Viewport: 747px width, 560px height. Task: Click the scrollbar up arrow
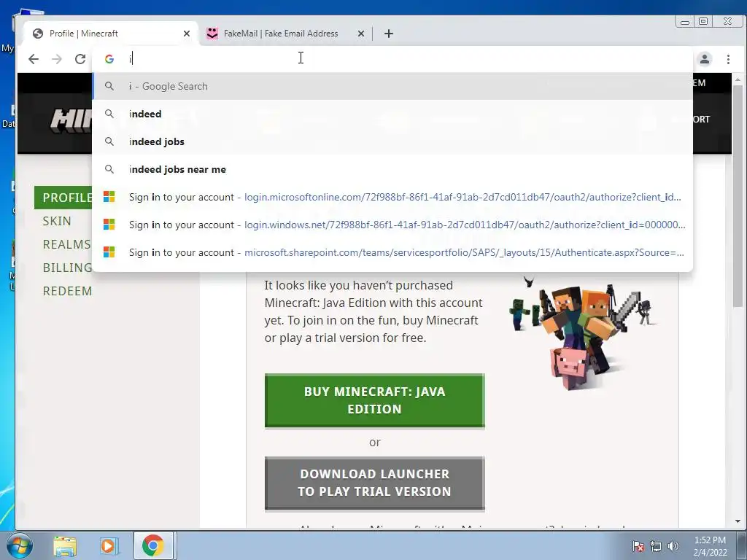[738, 79]
